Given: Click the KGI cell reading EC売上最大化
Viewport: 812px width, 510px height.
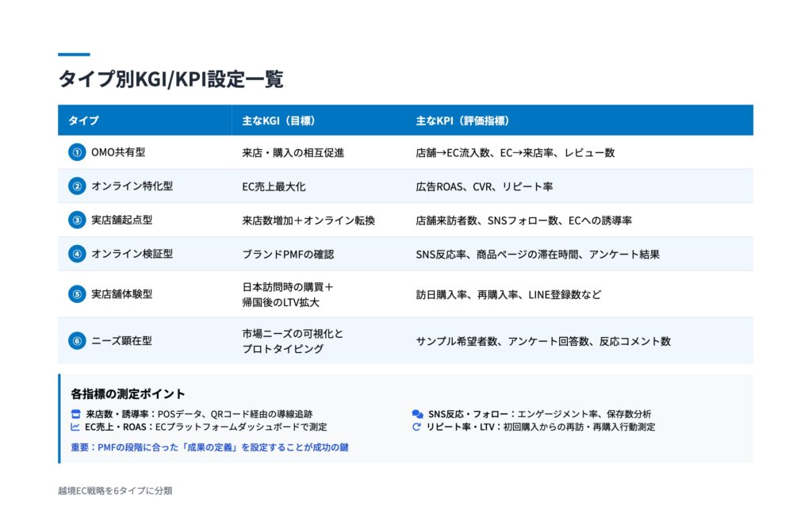Looking at the screenshot, I should (274, 186).
